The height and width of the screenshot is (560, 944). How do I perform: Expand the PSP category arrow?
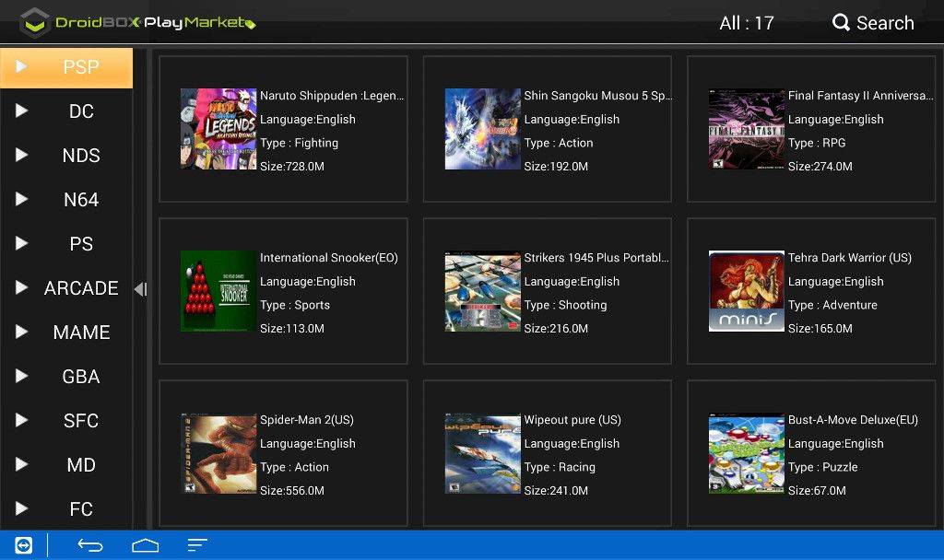[21, 66]
